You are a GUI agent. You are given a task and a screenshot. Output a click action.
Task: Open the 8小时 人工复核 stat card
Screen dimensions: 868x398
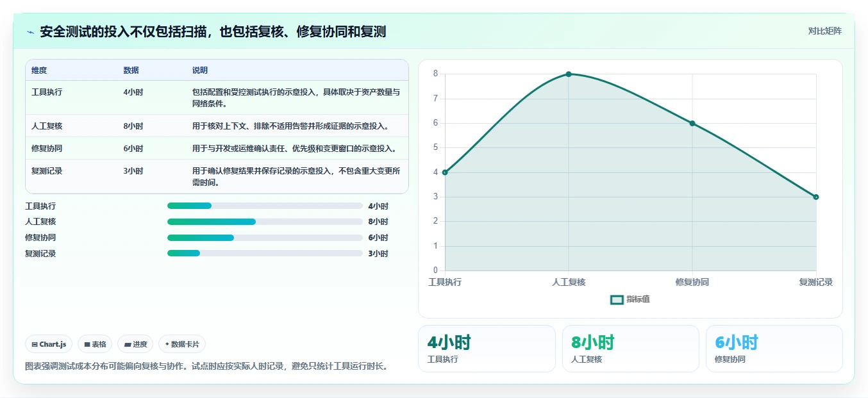pos(631,349)
